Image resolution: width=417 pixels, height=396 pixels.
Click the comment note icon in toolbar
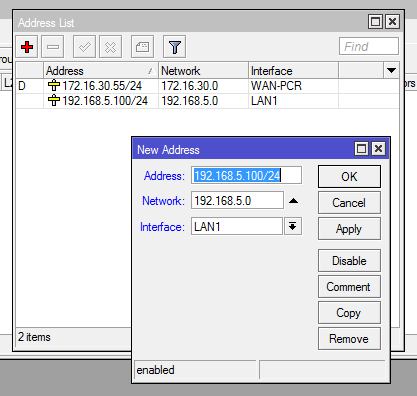coord(142,47)
